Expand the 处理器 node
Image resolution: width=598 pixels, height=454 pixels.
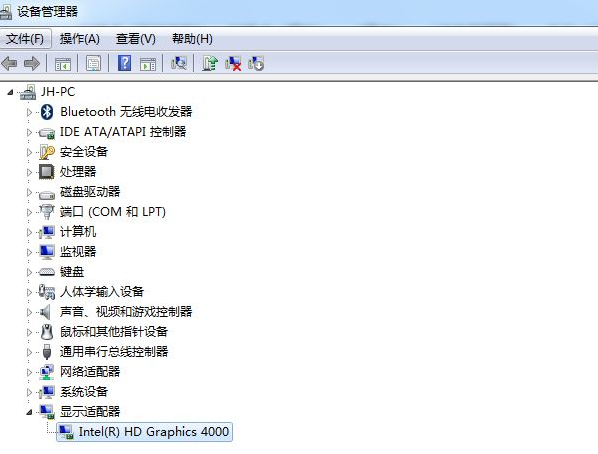point(29,172)
